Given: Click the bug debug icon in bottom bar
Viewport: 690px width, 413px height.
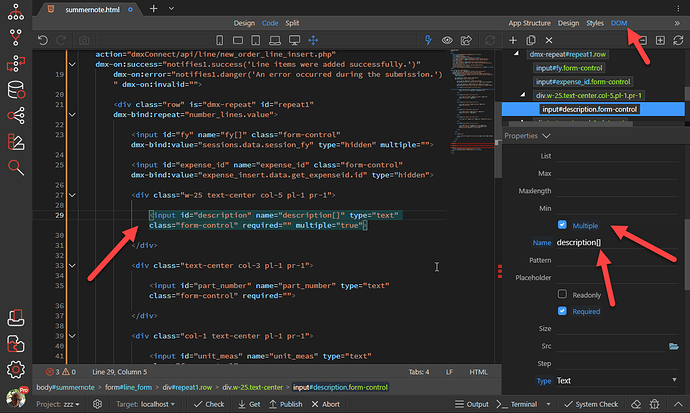Looking at the screenshot, I should coord(655,404).
